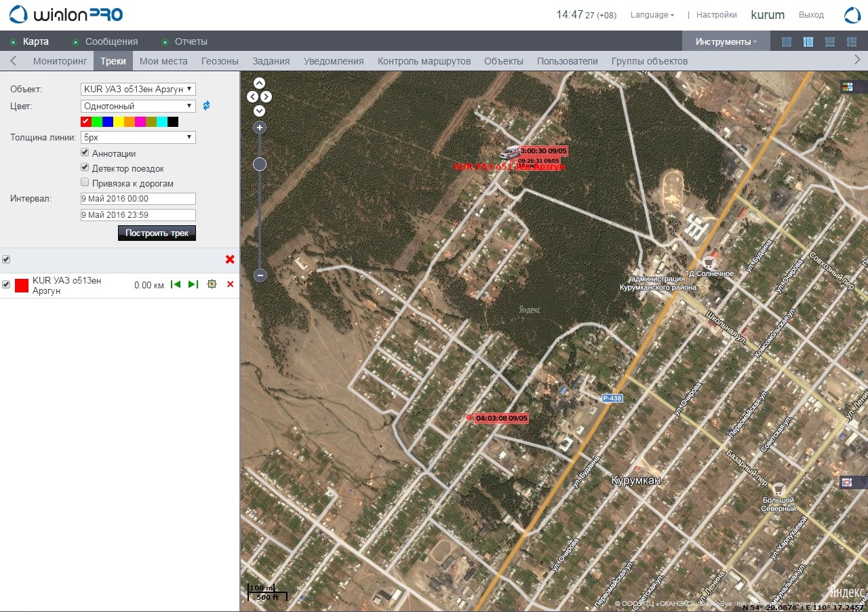Jump to the track's first point
This screenshot has width=868, height=612.
pos(176,284)
